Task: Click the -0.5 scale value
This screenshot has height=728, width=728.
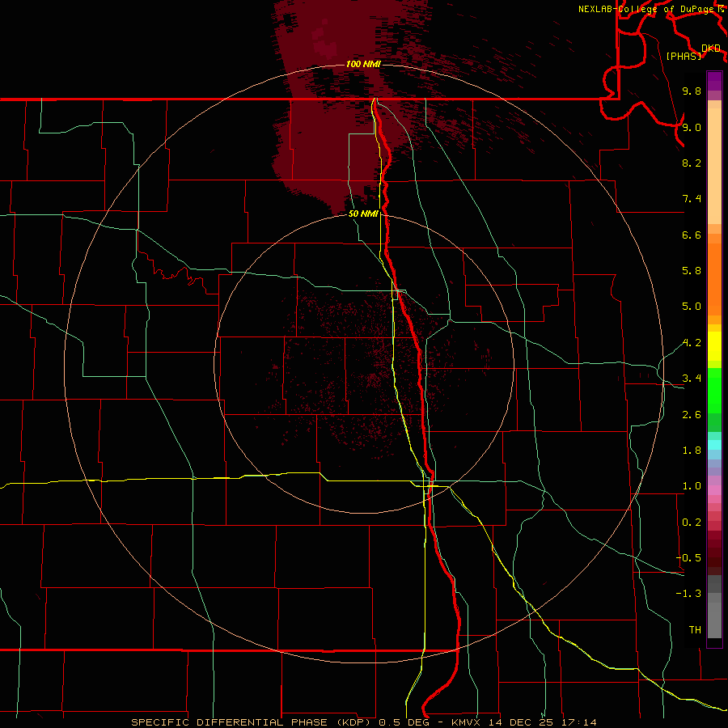Action: point(688,558)
